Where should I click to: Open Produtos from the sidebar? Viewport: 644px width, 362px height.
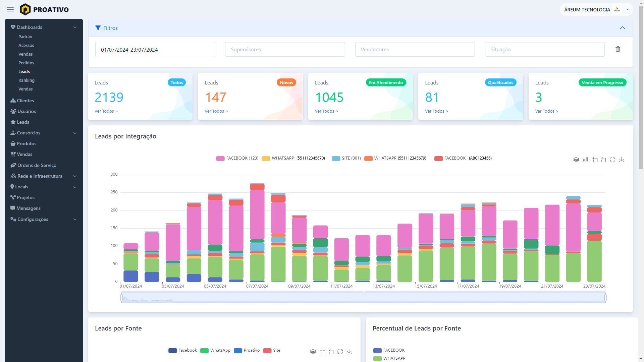point(23,143)
